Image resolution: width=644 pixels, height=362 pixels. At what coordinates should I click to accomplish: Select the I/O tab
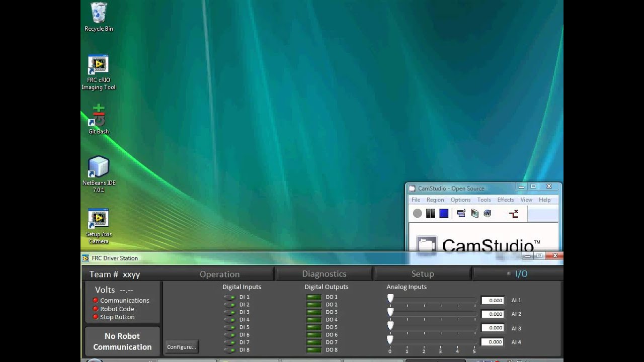coord(518,274)
